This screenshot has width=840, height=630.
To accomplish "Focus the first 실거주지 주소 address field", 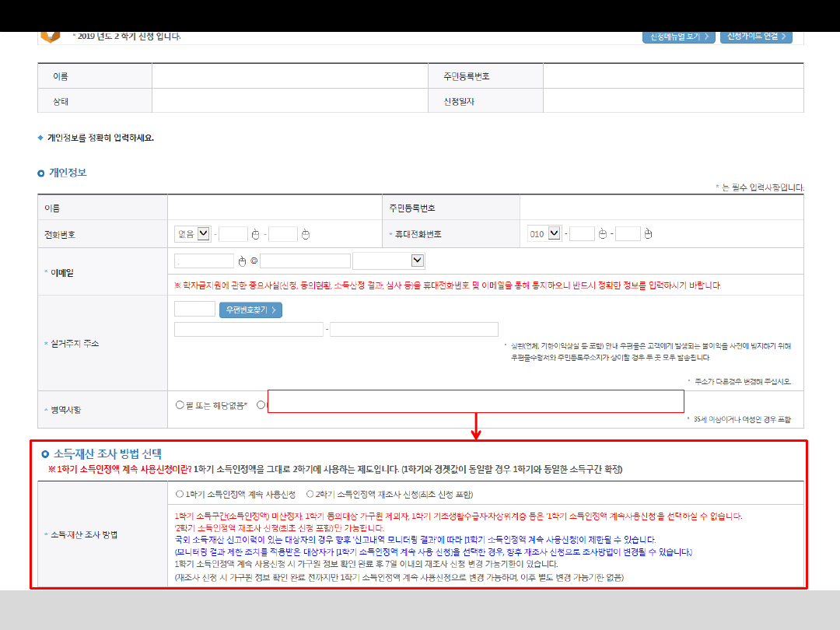I will point(249,330).
